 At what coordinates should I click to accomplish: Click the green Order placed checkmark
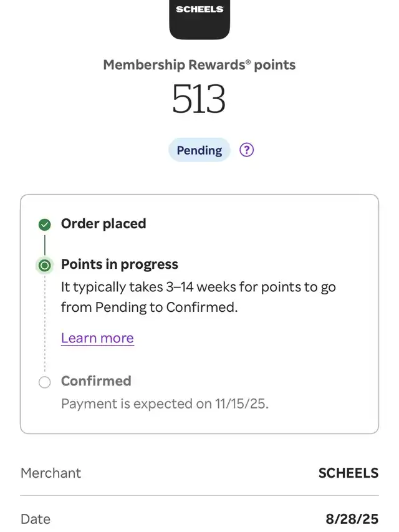[44, 225]
